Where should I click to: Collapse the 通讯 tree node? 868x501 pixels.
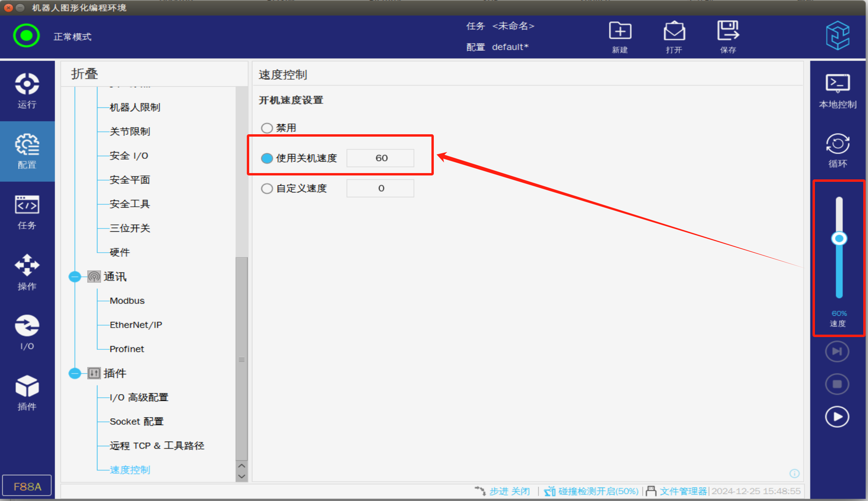point(74,276)
